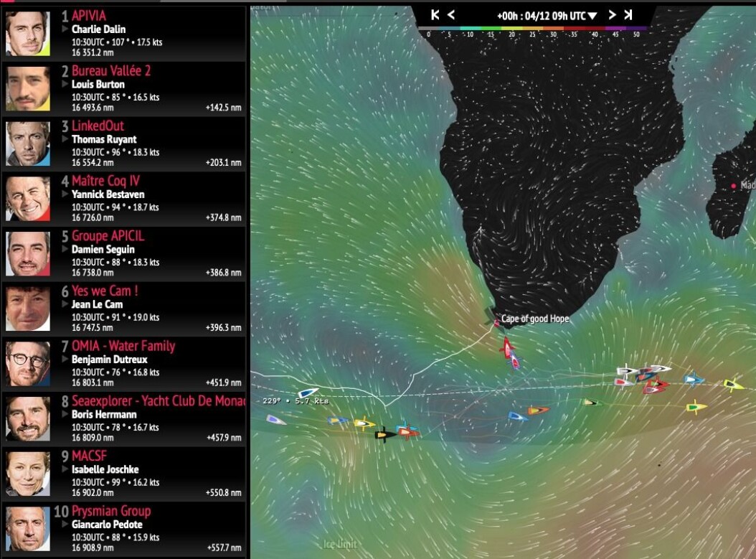Click the red Madagascar marker dot
The image size is (756, 559).
click(733, 186)
